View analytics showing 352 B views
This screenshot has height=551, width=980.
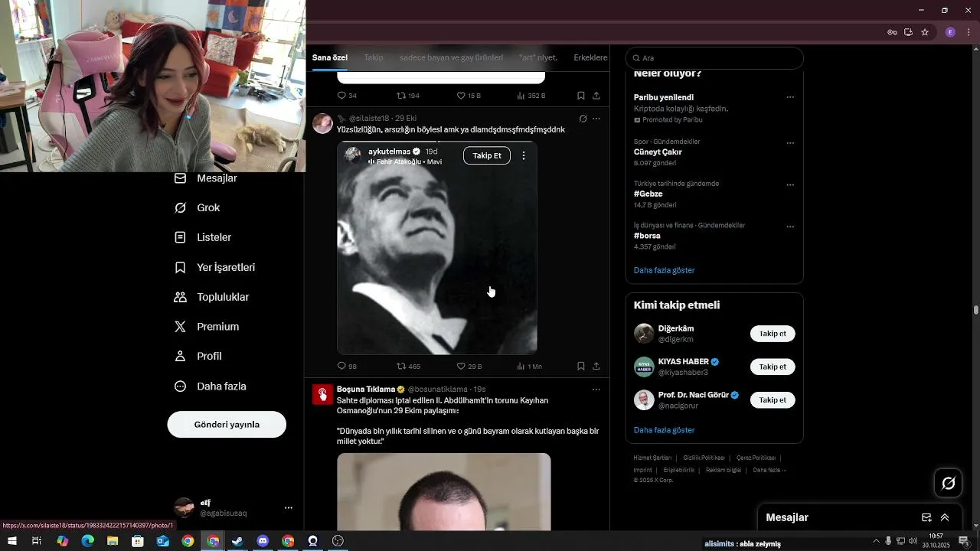pos(531,96)
